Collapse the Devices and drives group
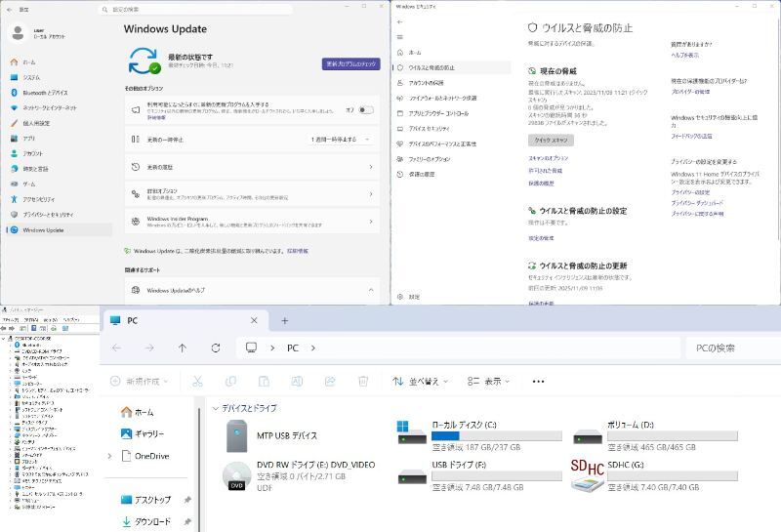The width and height of the screenshot is (781, 532). tap(215, 408)
